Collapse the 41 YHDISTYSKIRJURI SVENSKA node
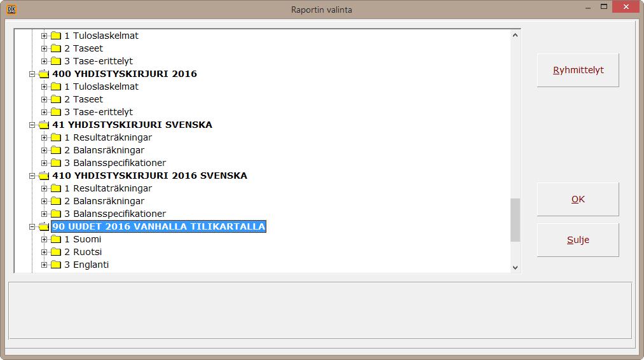 [32, 125]
